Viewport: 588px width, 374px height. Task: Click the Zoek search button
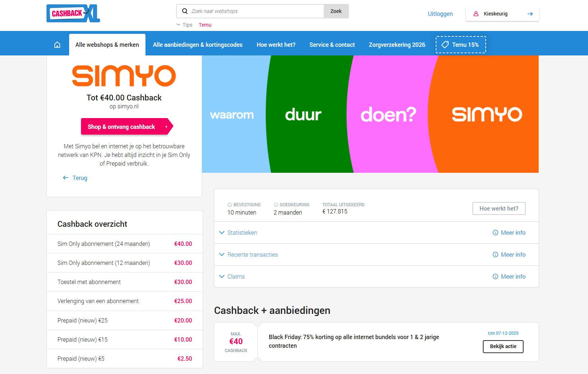[x=336, y=11]
